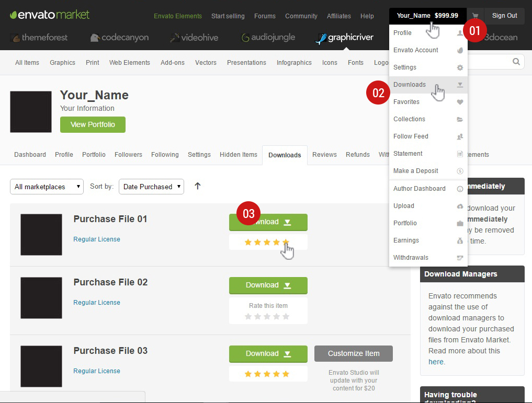
Task: Open the Start selling link
Action: [228, 16]
